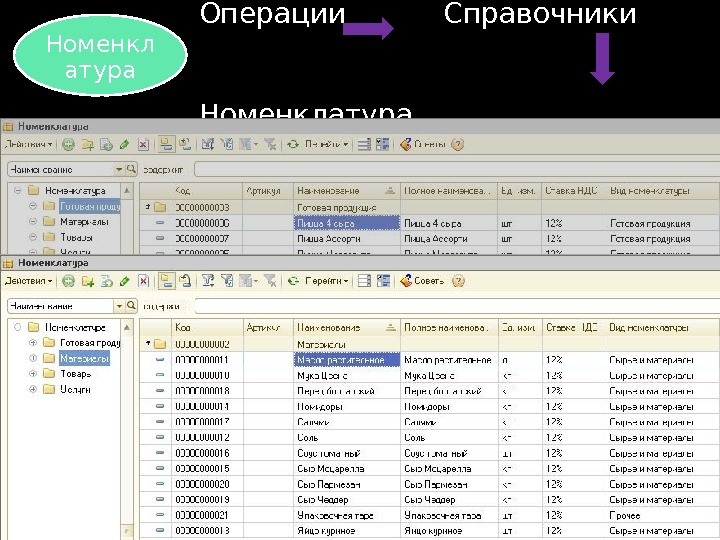The width and height of the screenshot is (720, 540).
Task: Select Масло растительное row in lower table
Action: click(x=429, y=360)
